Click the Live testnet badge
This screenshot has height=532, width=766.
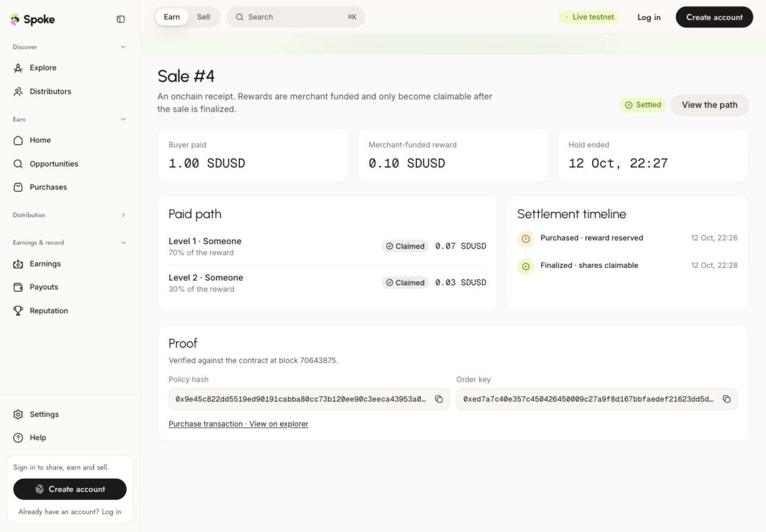pos(589,17)
